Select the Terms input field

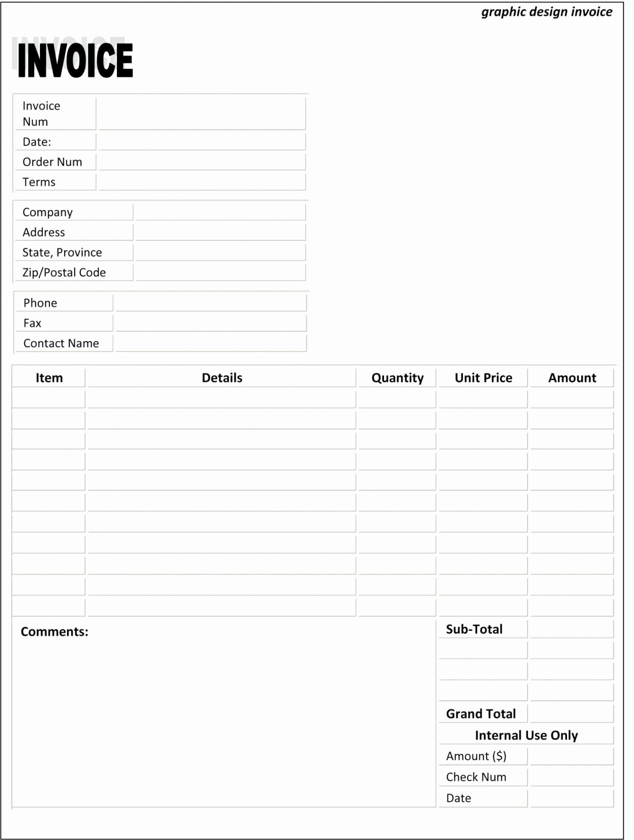199,179
